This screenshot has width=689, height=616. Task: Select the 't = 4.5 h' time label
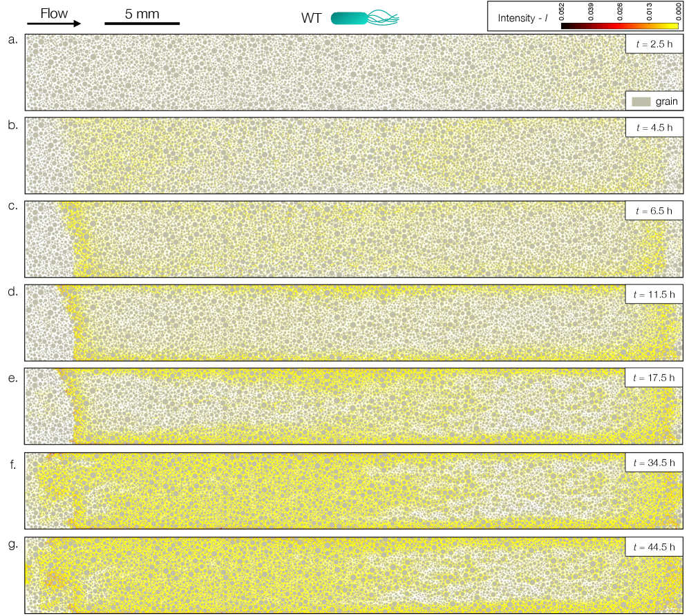tap(653, 127)
